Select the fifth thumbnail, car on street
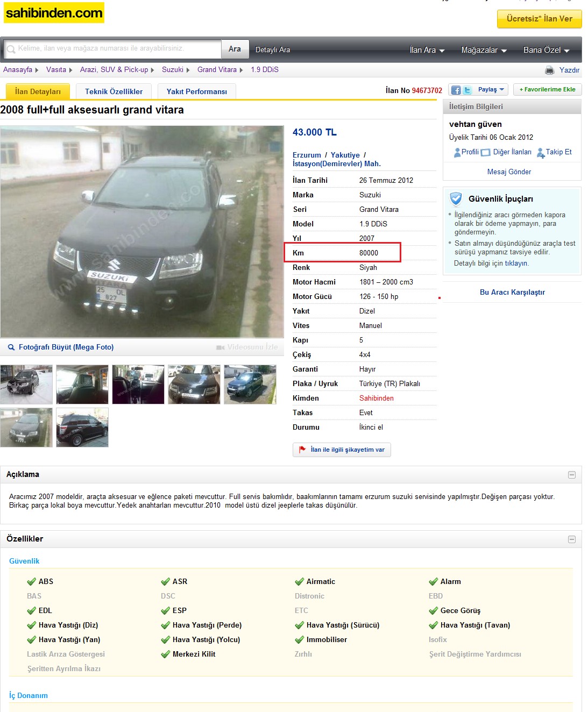The height and width of the screenshot is (712, 588). (250, 385)
